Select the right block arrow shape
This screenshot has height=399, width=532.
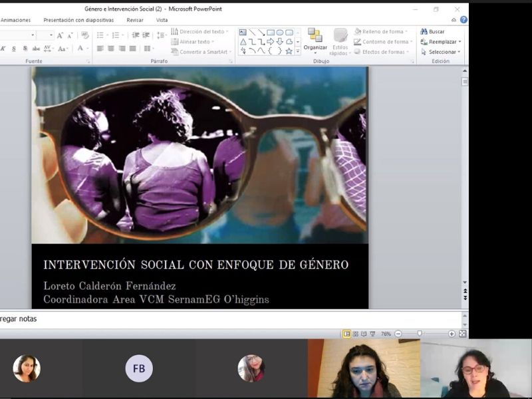[271, 42]
